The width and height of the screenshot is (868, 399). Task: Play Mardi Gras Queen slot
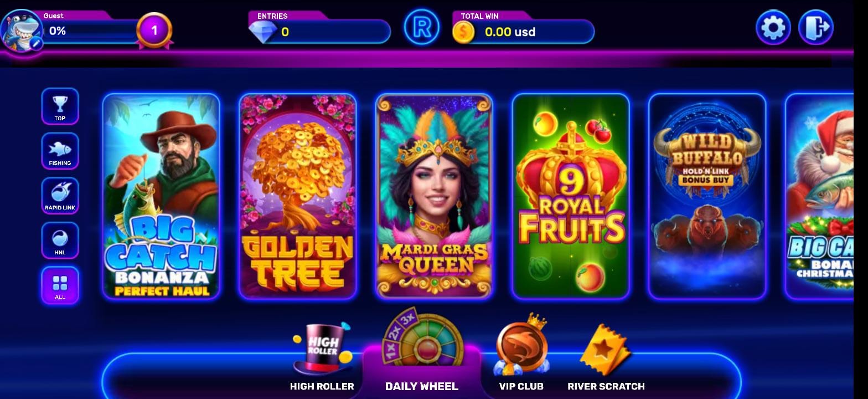(434, 196)
